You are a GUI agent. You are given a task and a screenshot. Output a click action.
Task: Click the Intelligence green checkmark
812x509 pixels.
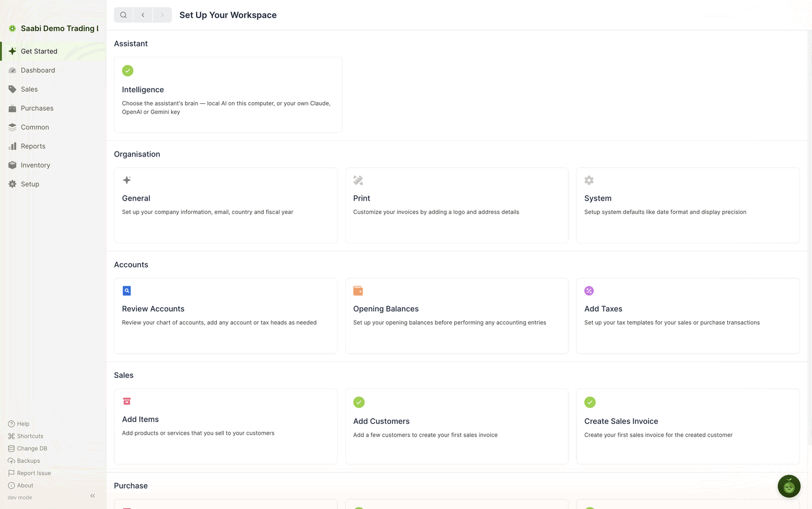pos(128,71)
